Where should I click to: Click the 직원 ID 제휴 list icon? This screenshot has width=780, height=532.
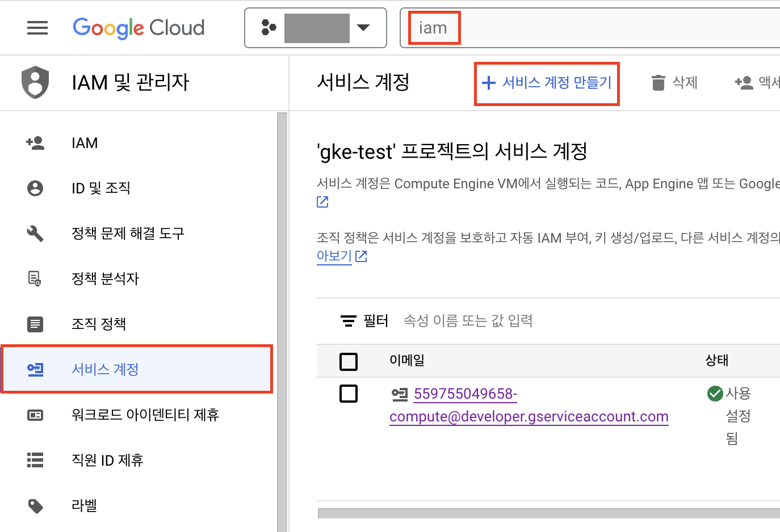pos(35,460)
